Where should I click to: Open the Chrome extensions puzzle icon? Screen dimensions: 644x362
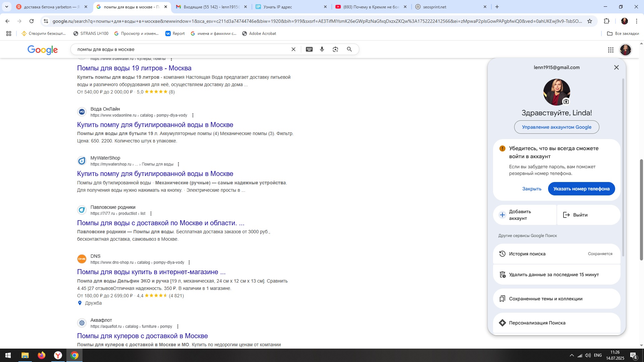pos(606,21)
